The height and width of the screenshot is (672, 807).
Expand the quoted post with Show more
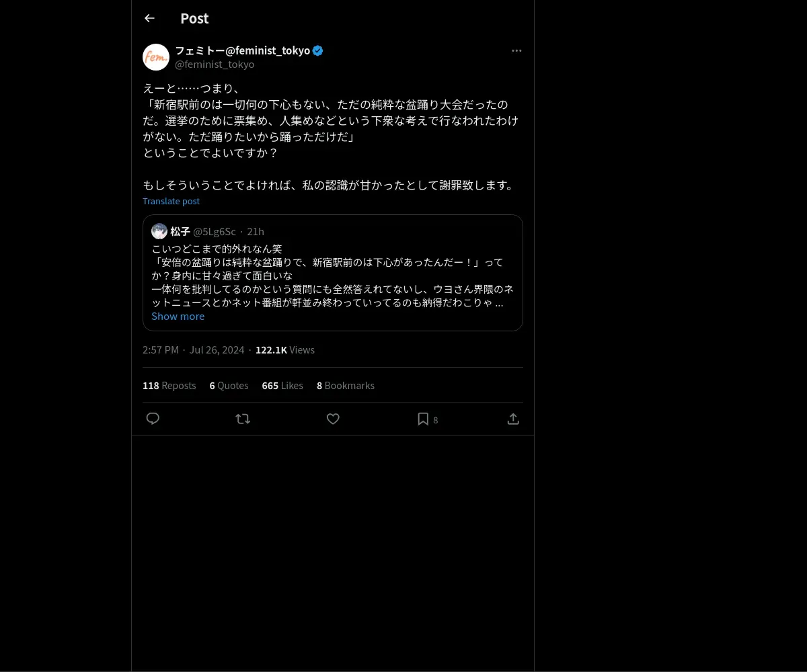[x=178, y=317]
